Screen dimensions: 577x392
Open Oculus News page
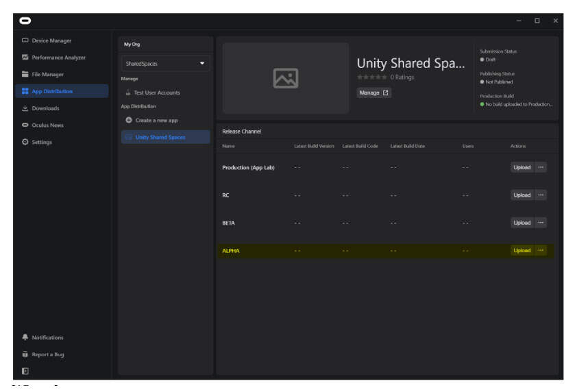coord(48,125)
